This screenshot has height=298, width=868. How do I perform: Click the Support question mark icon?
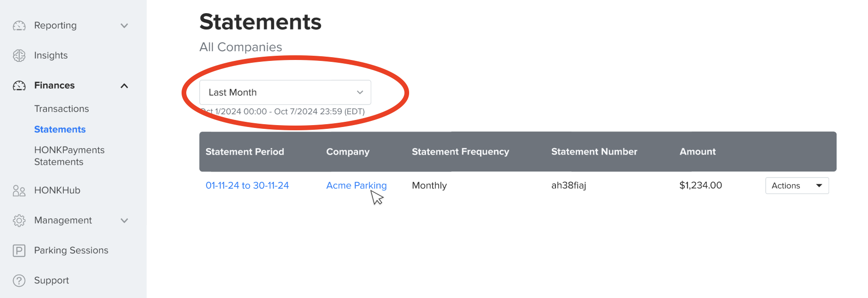click(x=19, y=281)
